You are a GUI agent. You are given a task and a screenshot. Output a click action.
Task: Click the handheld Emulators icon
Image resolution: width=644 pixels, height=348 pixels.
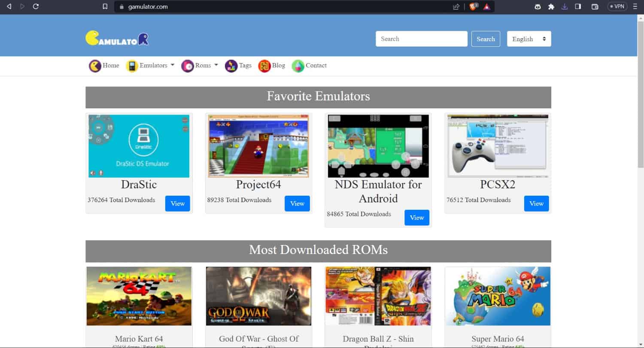[x=132, y=66]
